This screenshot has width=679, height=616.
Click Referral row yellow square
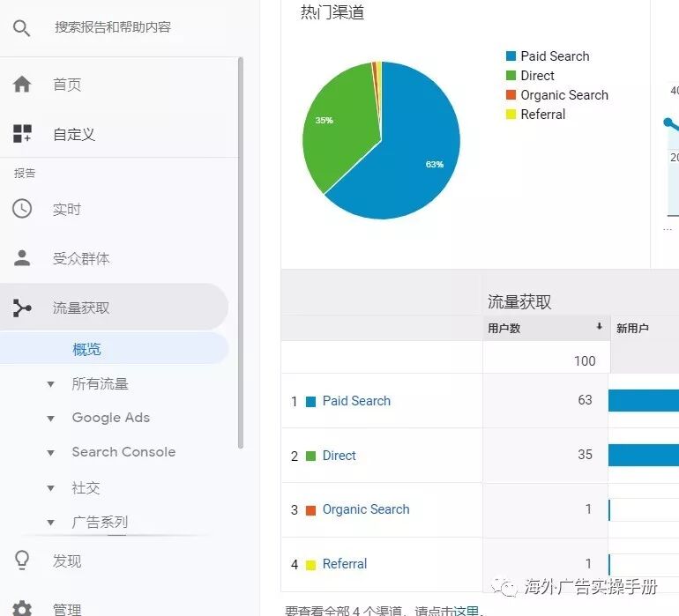(311, 565)
